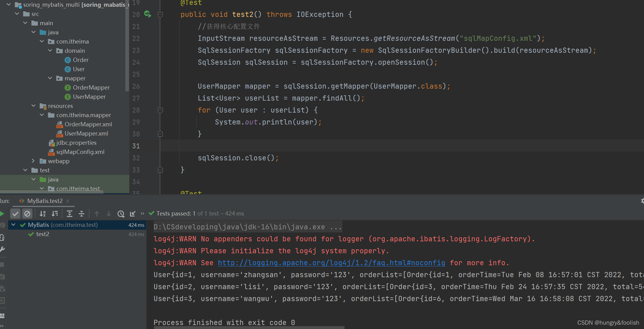Open the OrderMapper interface
Image resolution: width=644 pixels, height=329 pixels.
click(91, 87)
